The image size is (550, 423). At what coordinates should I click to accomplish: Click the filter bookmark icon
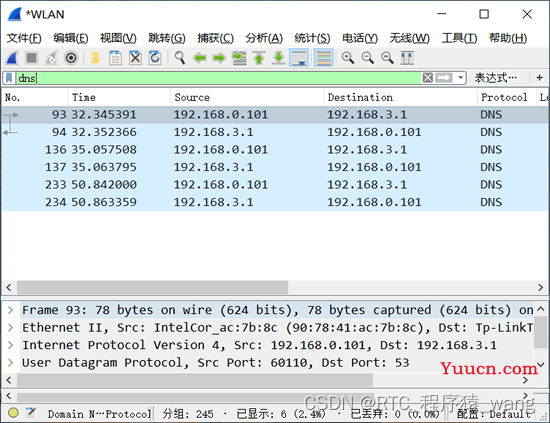coord(9,78)
